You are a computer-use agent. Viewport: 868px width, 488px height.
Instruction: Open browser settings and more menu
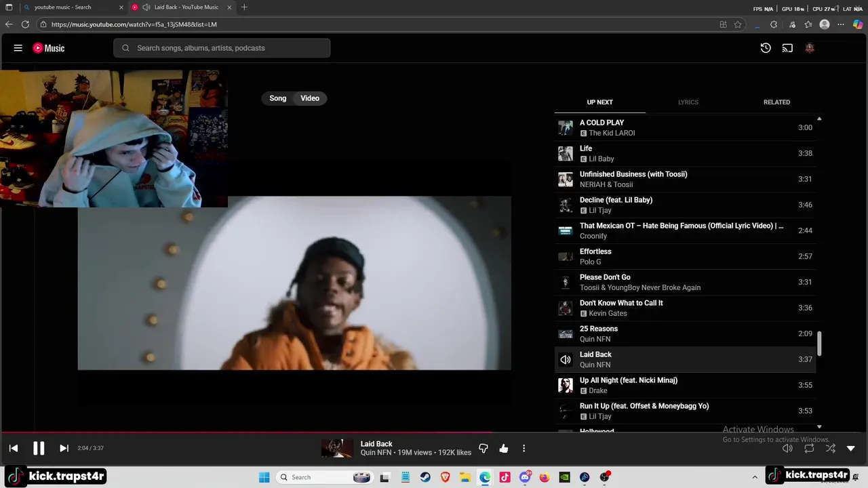pos(841,24)
